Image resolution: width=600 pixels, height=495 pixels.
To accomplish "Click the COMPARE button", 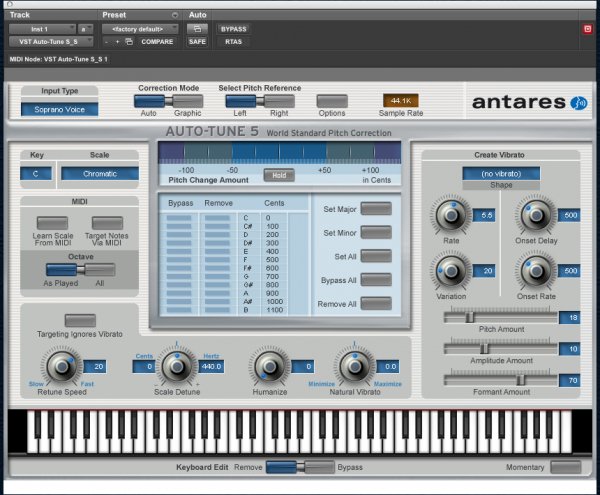I will (157, 41).
